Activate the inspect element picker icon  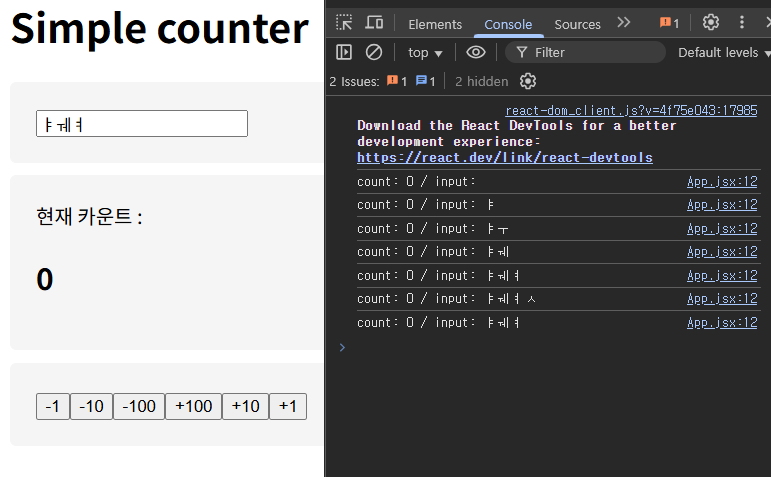click(x=344, y=23)
